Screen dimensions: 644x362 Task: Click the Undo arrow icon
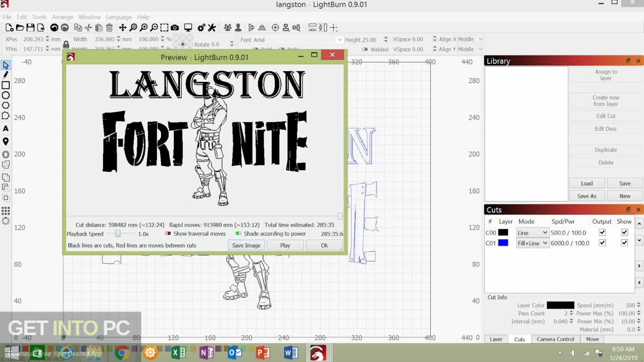[x=54, y=28]
